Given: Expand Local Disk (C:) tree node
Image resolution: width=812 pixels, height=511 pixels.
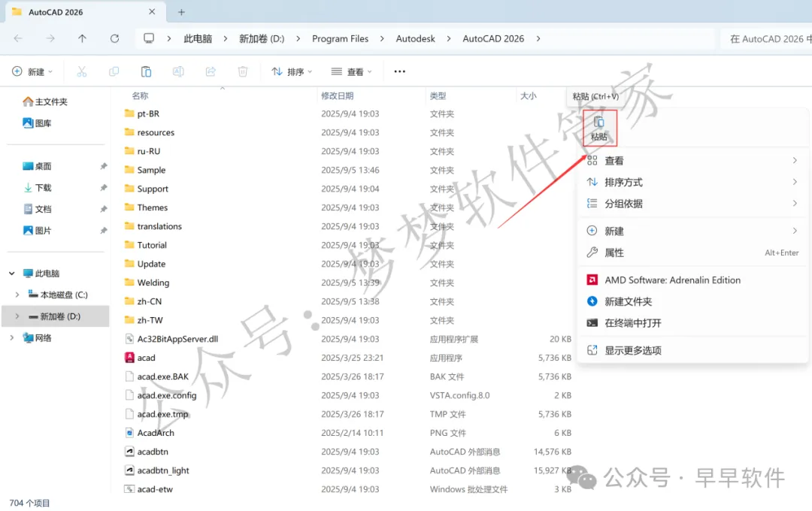Looking at the screenshot, I should click(x=17, y=295).
